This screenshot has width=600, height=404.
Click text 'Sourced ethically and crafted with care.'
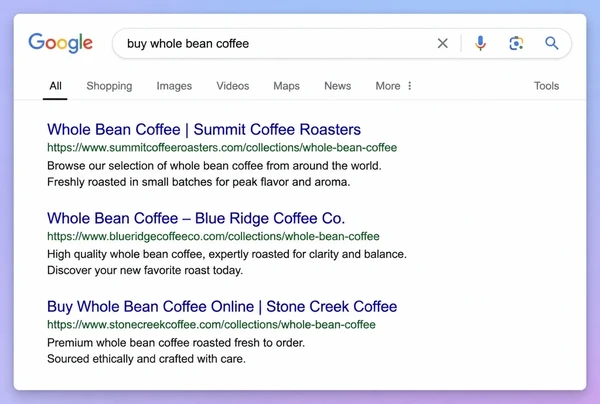point(146,359)
